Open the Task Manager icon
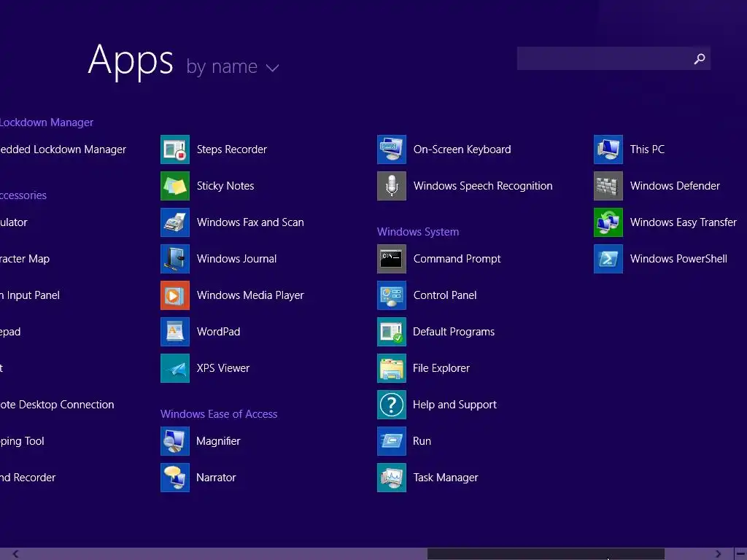747x560 pixels. point(392,478)
